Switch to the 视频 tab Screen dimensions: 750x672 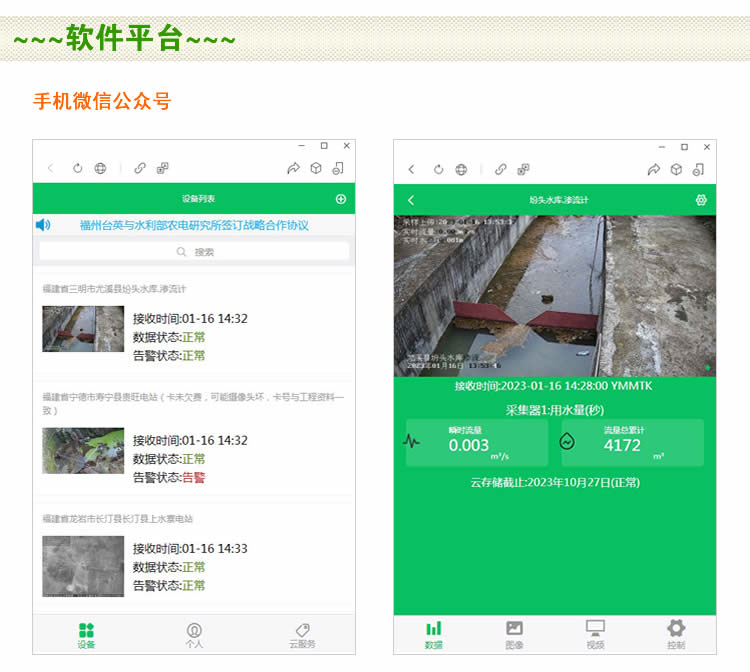(596, 635)
